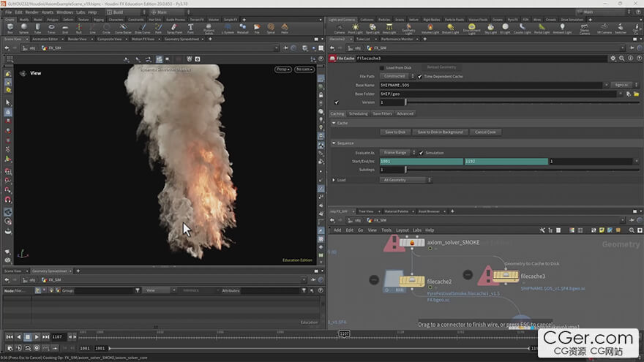Enable Load from Disk checkbox

point(382,68)
